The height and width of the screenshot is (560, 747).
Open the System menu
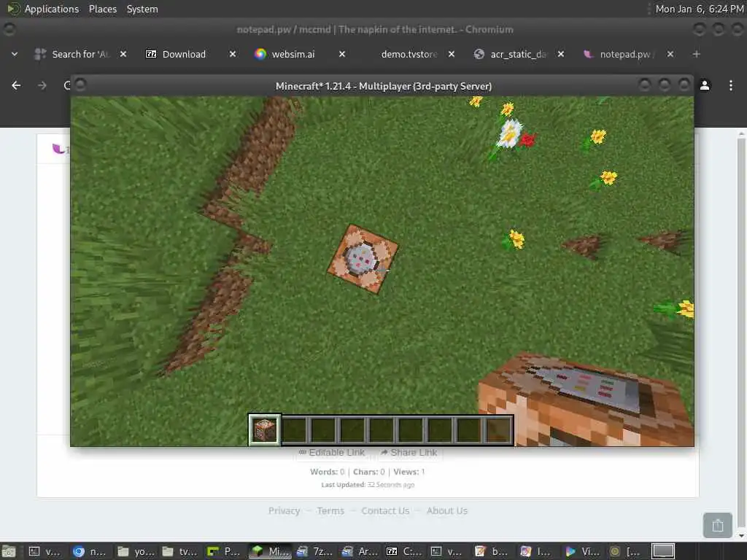(142, 9)
